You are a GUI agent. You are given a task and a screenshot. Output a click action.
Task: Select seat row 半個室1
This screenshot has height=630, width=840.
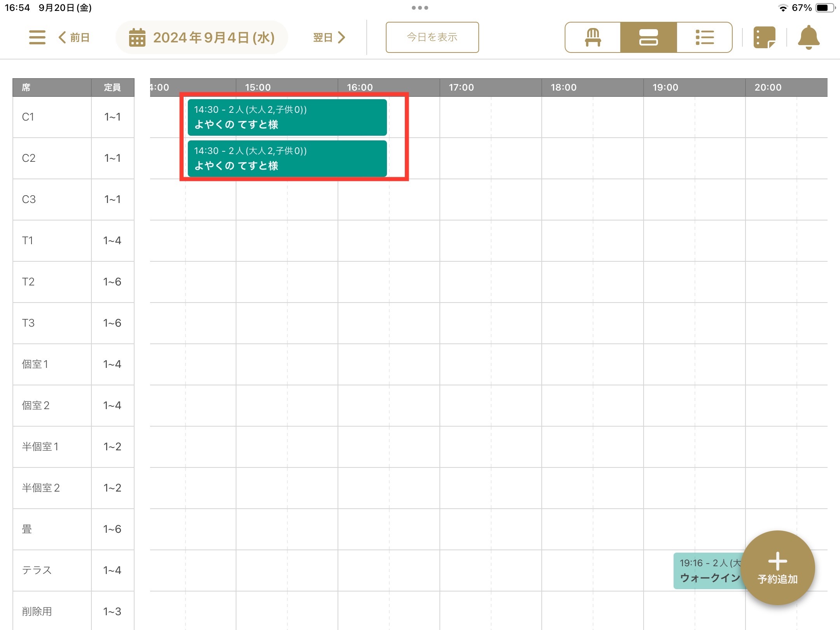(x=52, y=447)
